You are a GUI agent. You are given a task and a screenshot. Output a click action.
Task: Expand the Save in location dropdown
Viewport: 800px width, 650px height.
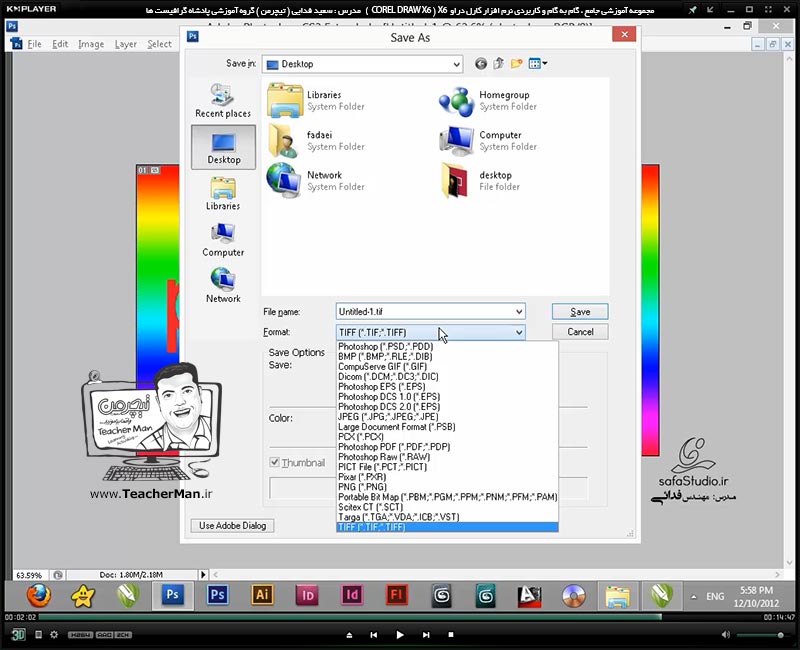click(x=456, y=64)
